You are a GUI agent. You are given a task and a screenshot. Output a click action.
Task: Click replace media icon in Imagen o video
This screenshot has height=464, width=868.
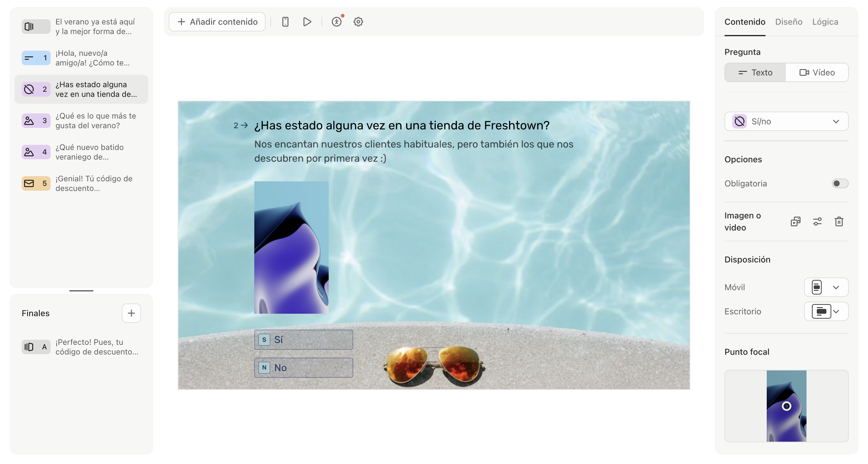(796, 221)
